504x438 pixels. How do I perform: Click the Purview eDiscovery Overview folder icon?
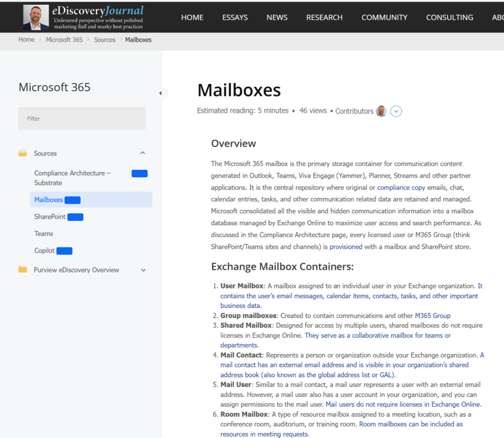[x=22, y=270]
